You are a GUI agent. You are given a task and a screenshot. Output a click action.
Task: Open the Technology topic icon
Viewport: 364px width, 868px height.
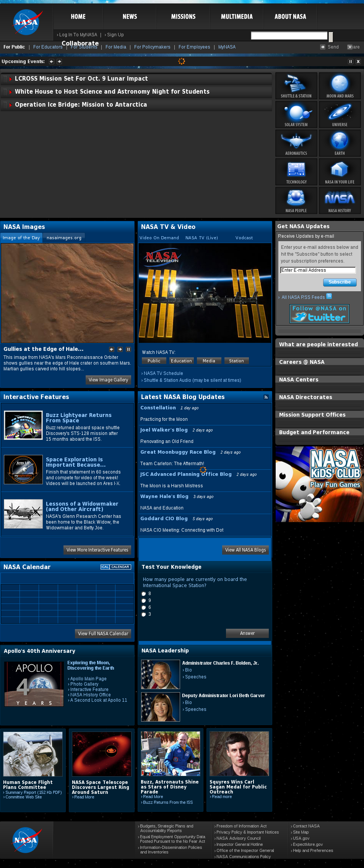296,172
